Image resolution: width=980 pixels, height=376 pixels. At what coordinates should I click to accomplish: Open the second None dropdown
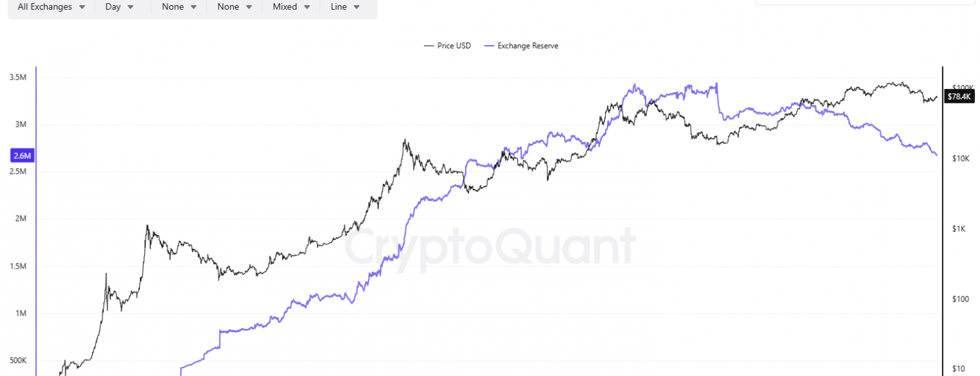tap(234, 7)
